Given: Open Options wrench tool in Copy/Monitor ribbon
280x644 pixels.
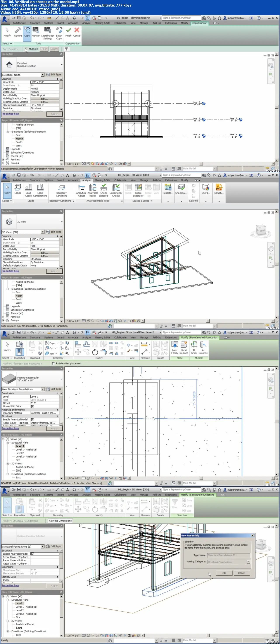Looking at the screenshot, I should tap(18, 32).
